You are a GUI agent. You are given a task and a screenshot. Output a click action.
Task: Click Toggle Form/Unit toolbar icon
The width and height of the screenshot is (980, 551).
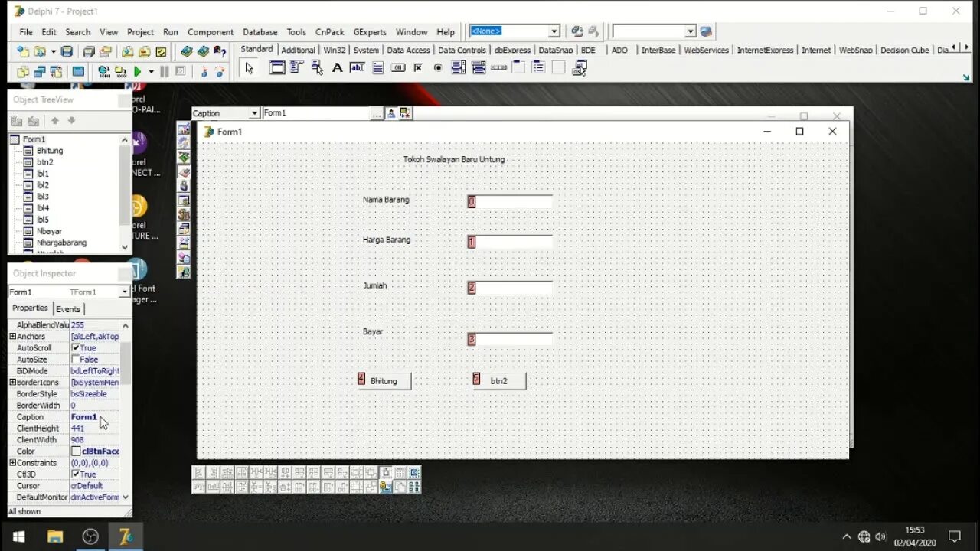pyautogui.click(x=56, y=71)
